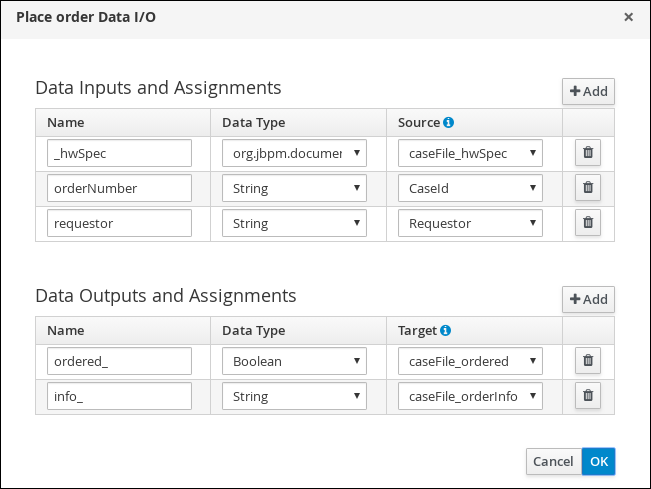Viewport: 651px width, 489px height.
Task: Add a new data input assignment
Action: [588, 92]
